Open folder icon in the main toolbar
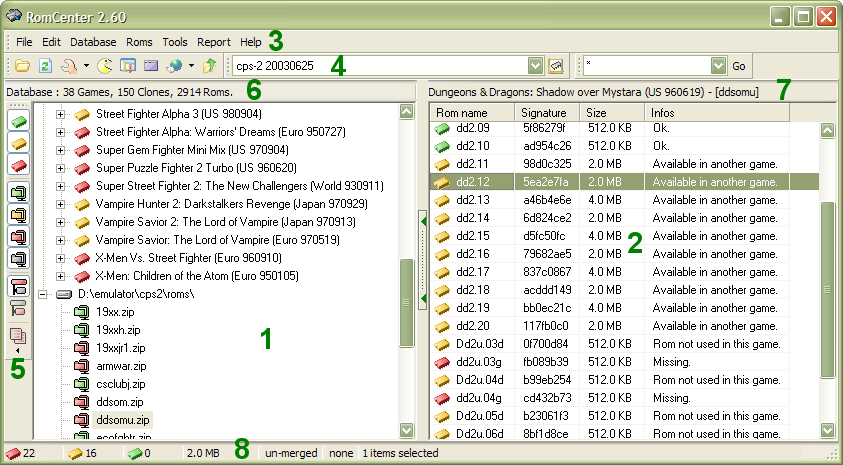The image size is (843, 465). pyautogui.click(x=22, y=66)
